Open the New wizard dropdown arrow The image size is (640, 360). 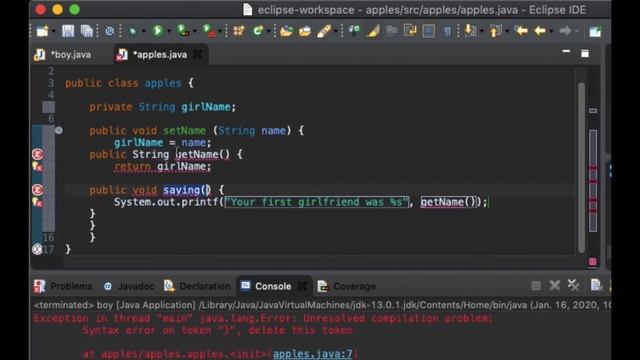tap(53, 31)
